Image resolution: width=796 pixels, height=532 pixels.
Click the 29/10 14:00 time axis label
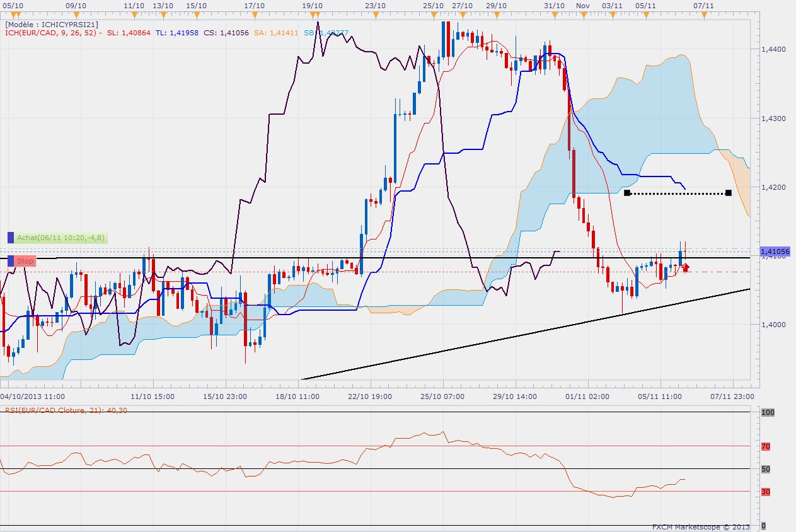pyautogui.click(x=515, y=396)
